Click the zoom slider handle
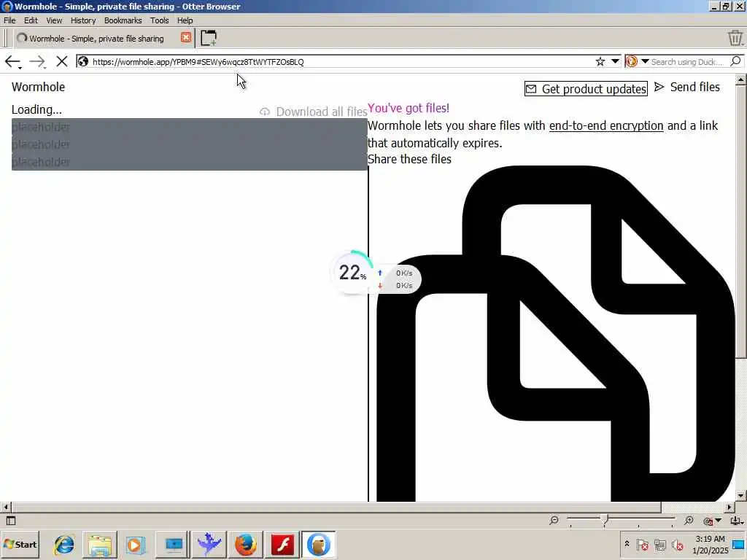The width and height of the screenshot is (747, 560). [605, 521]
